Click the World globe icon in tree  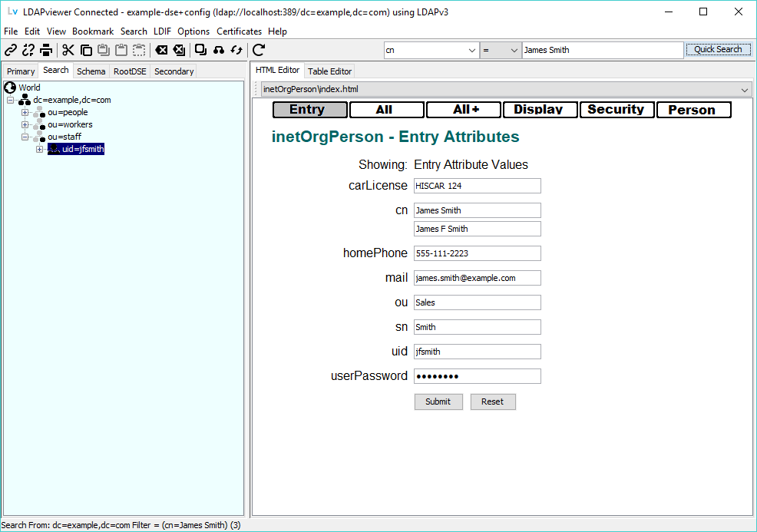tap(10, 88)
